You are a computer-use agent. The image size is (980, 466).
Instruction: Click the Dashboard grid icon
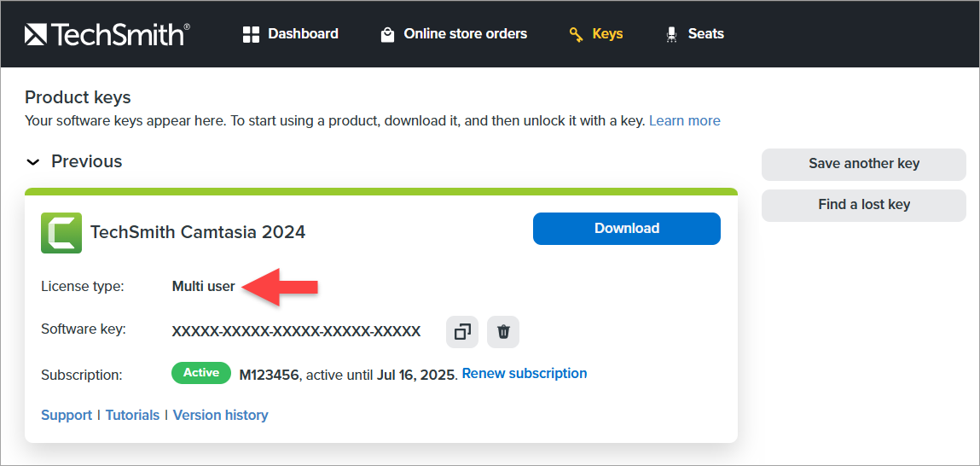251,34
